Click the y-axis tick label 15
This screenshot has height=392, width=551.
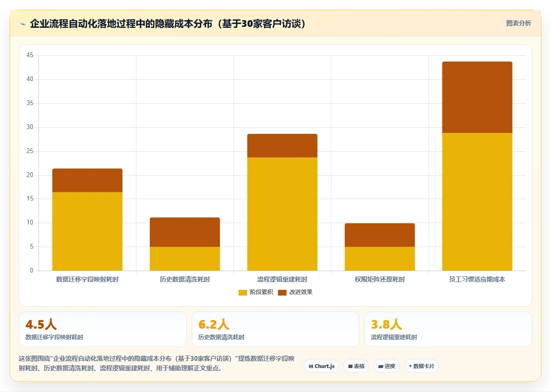pos(30,199)
